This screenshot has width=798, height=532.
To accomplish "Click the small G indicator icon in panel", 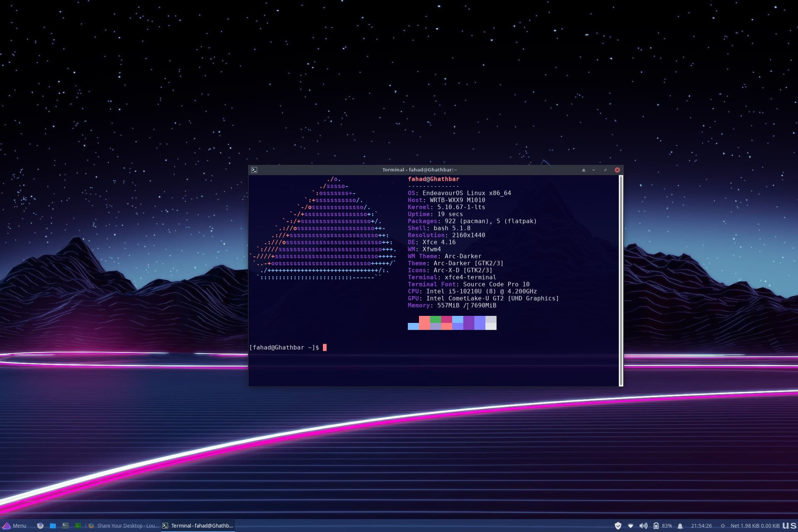I will pyautogui.click(x=723, y=526).
